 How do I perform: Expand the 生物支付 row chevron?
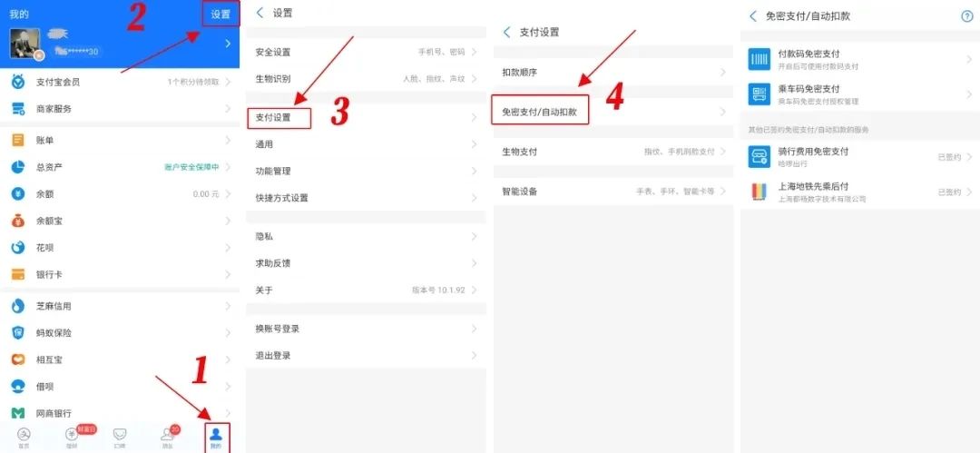tap(723, 152)
